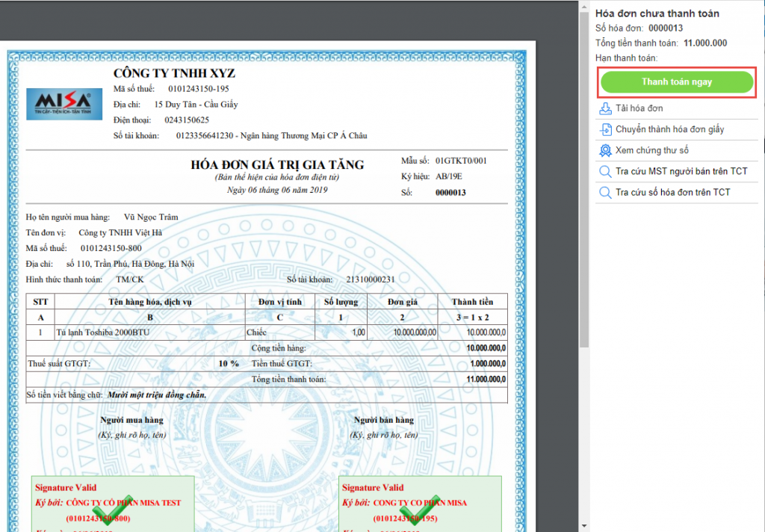Click the Chuyển thành hóa đơn giấy icon
Image resolution: width=765 pixels, height=532 pixels.
605,129
